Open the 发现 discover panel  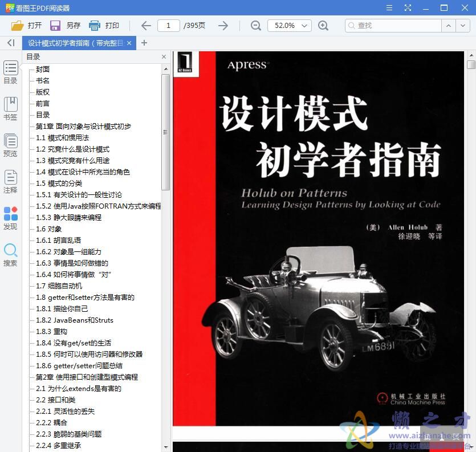coord(10,217)
